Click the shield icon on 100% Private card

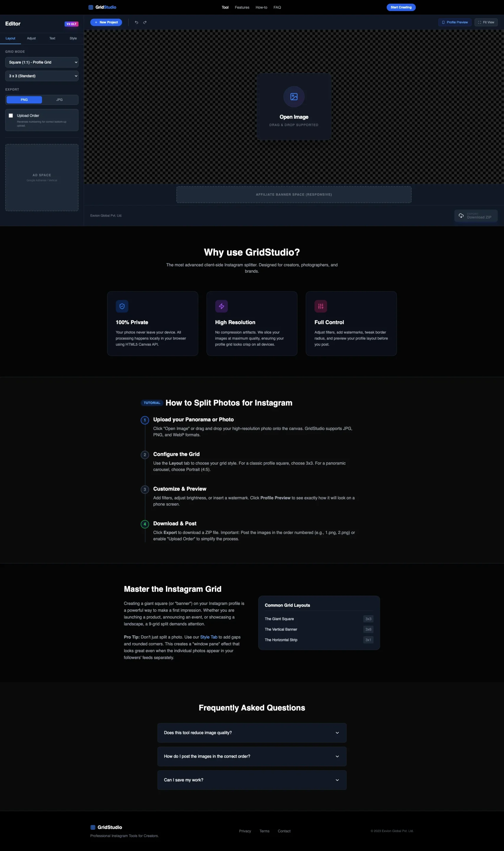[122, 306]
